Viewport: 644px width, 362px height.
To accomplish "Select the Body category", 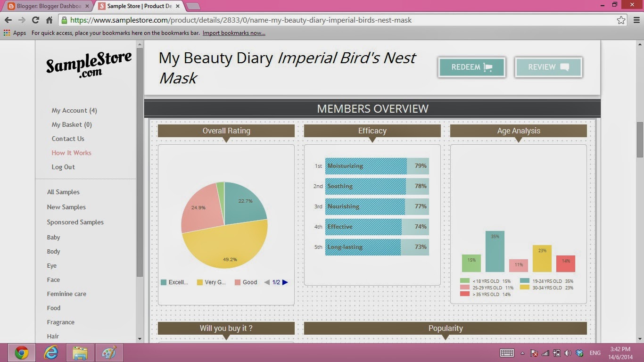I will (54, 251).
